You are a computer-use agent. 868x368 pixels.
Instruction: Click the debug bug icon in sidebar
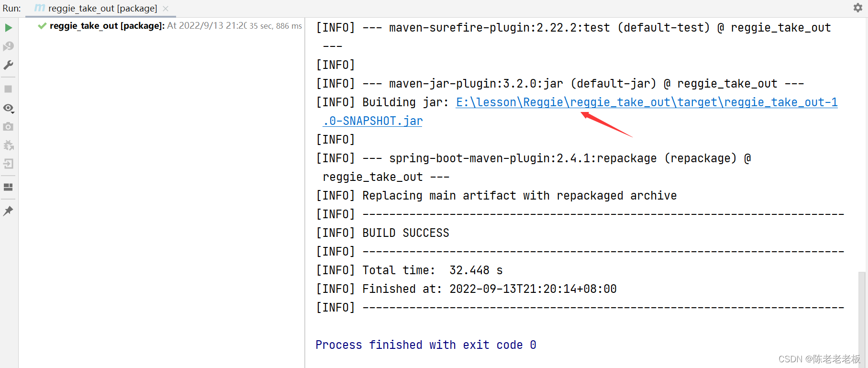pos(8,145)
